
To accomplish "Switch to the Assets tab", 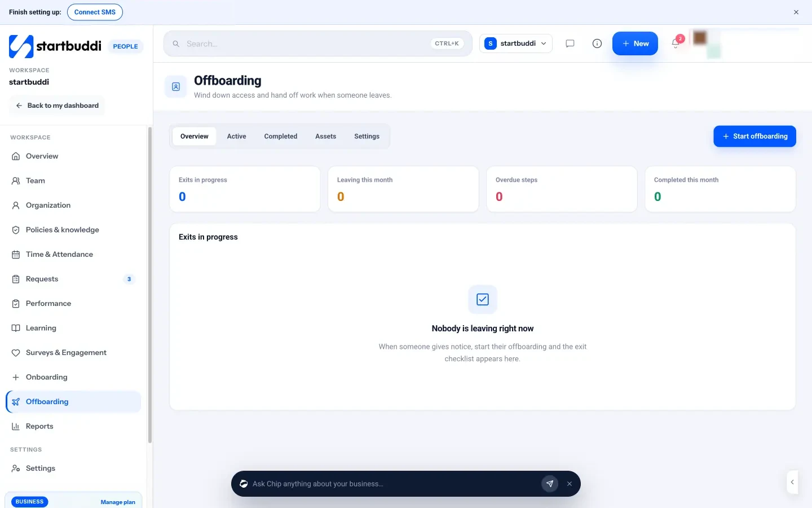I will click(326, 136).
